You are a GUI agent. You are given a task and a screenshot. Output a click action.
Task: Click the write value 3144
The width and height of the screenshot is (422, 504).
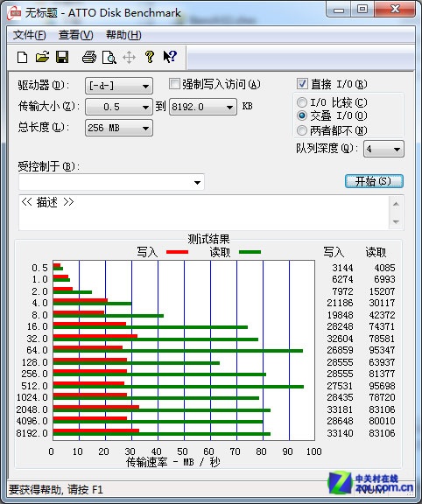342,268
